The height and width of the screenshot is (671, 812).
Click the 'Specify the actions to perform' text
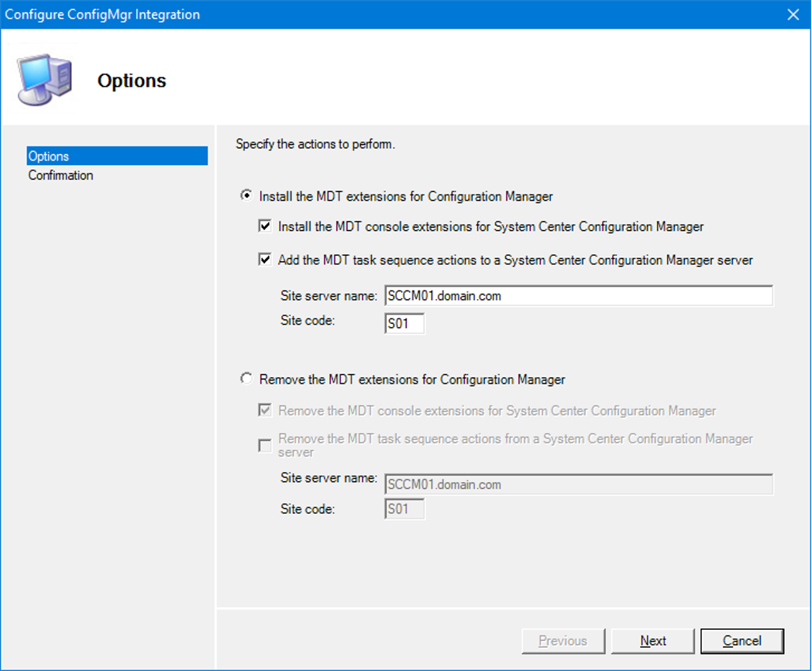[x=315, y=144]
